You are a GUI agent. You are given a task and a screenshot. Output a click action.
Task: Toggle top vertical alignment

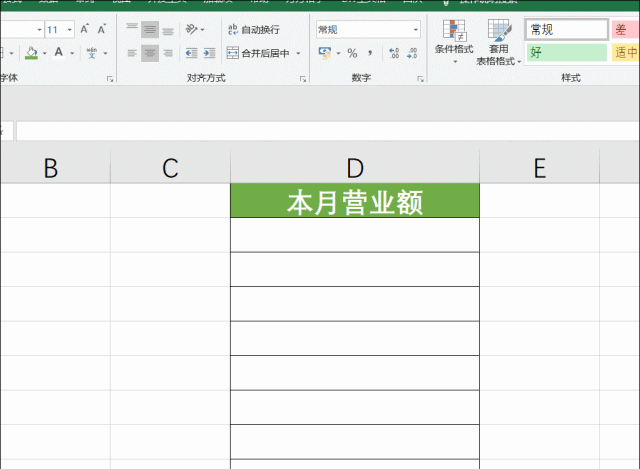(x=132, y=29)
